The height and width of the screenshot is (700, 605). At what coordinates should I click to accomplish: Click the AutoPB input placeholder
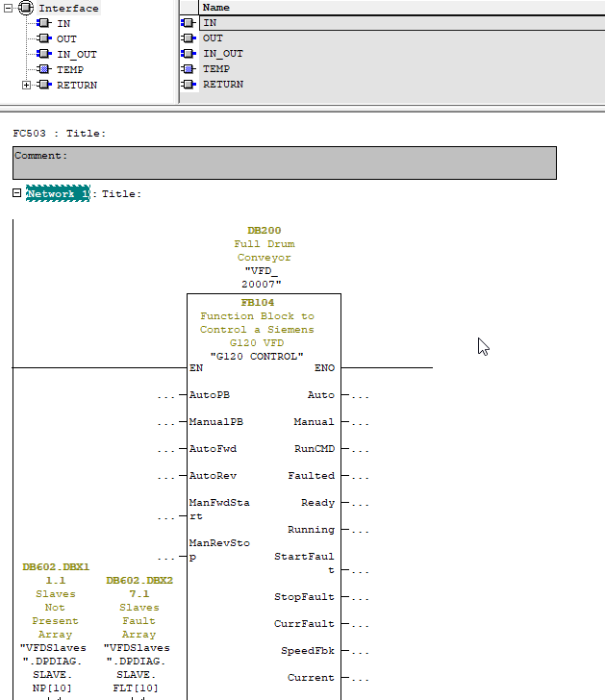[x=165, y=395]
